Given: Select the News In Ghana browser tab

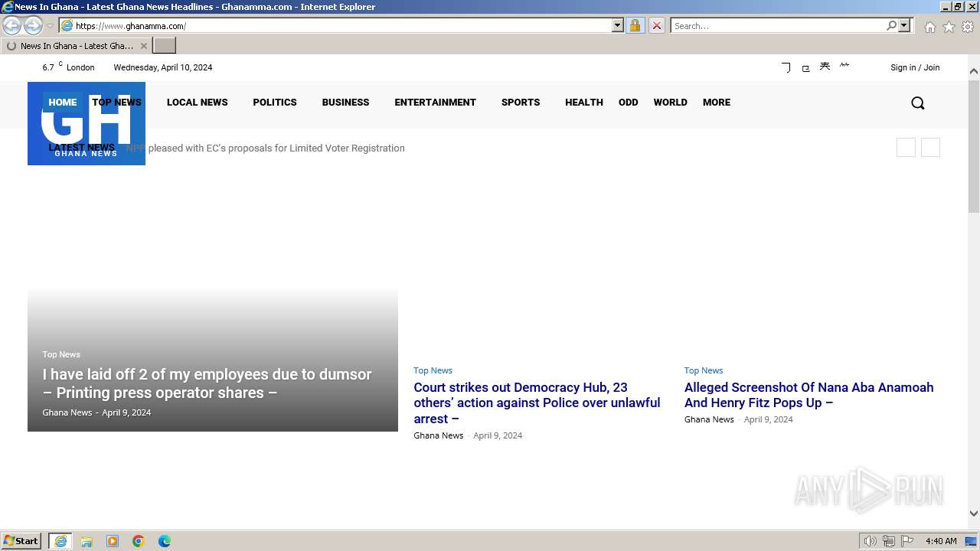Looking at the screenshot, I should (76, 46).
